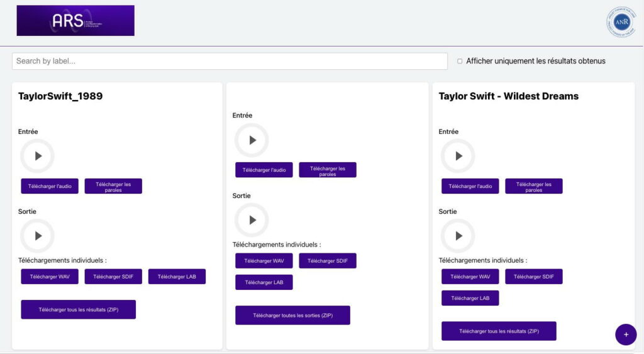
Task: Télécharger SDIF in the untitled middle card
Action: (x=328, y=261)
